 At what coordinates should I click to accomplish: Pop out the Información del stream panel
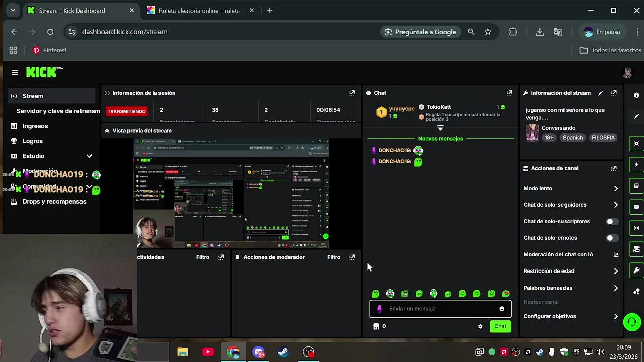coord(614,93)
